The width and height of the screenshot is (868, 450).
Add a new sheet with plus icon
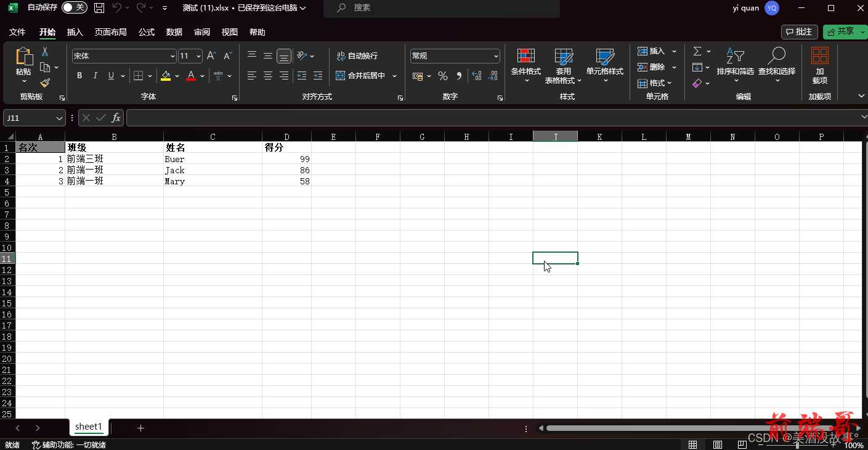pos(140,428)
